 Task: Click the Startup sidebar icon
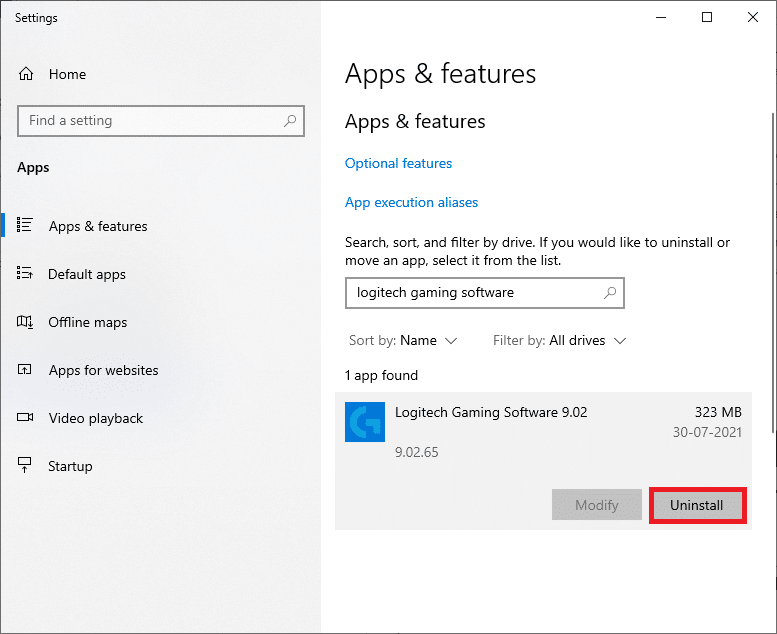(x=26, y=466)
